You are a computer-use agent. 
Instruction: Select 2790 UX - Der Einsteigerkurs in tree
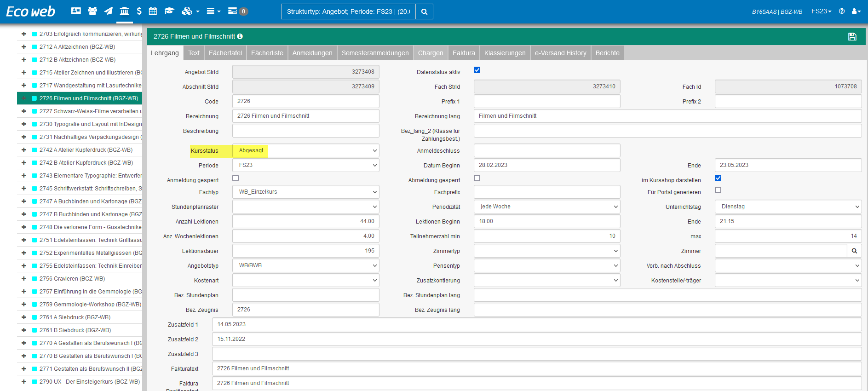coord(90,382)
